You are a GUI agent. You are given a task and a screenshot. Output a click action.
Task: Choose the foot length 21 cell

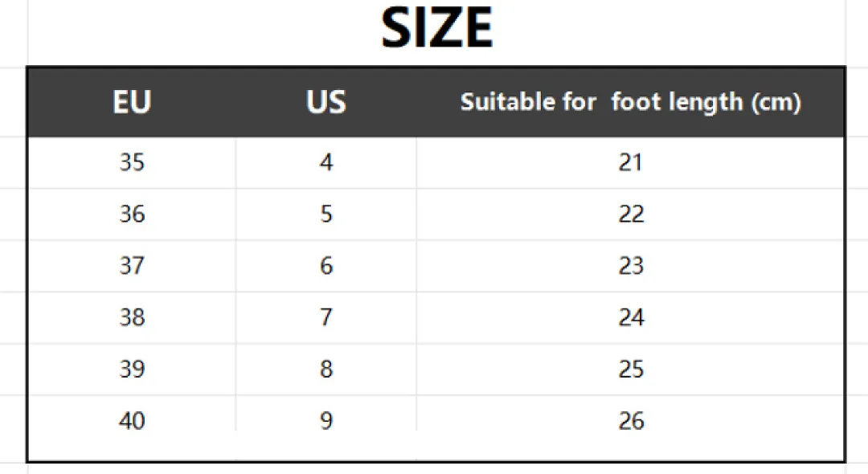(x=631, y=162)
